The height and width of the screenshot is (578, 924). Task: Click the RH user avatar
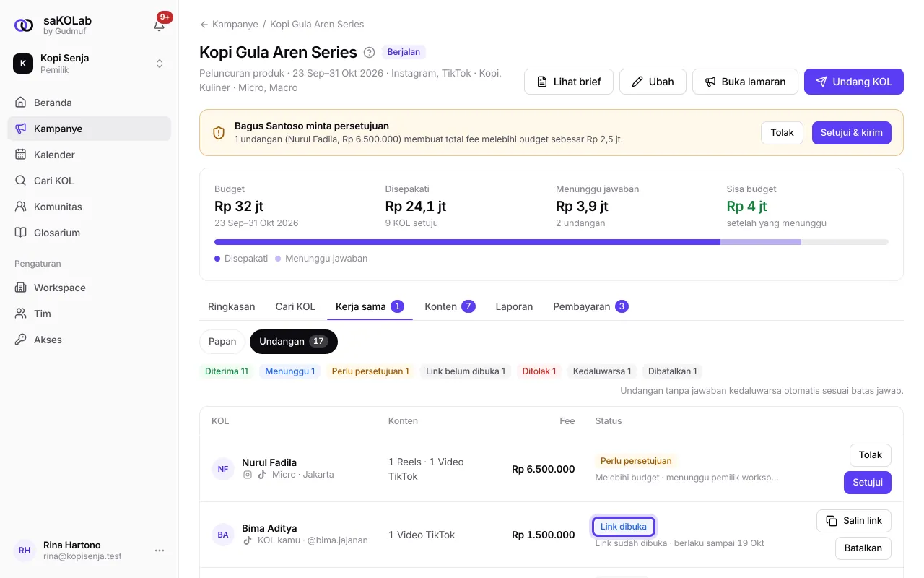[25, 551]
